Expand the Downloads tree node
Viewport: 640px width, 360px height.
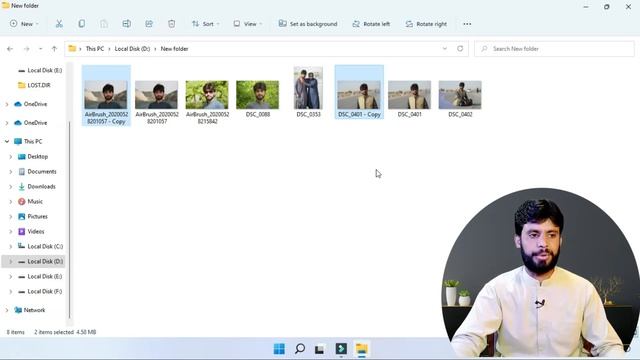click(x=11, y=187)
